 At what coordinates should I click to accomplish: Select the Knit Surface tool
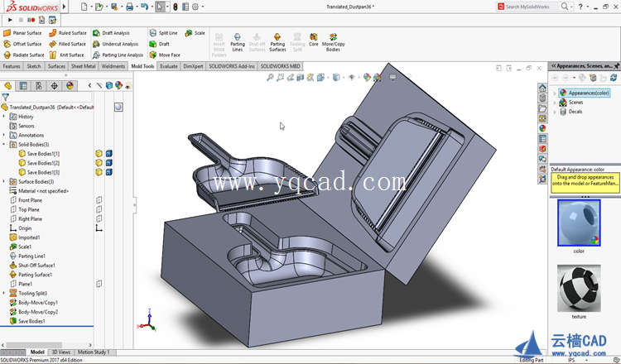tap(66, 55)
